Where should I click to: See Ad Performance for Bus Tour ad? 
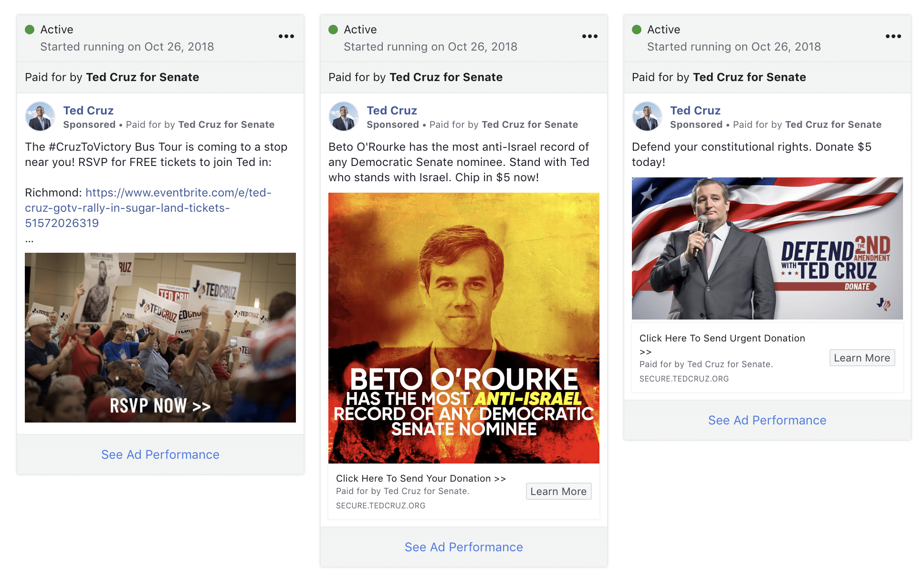tap(160, 454)
